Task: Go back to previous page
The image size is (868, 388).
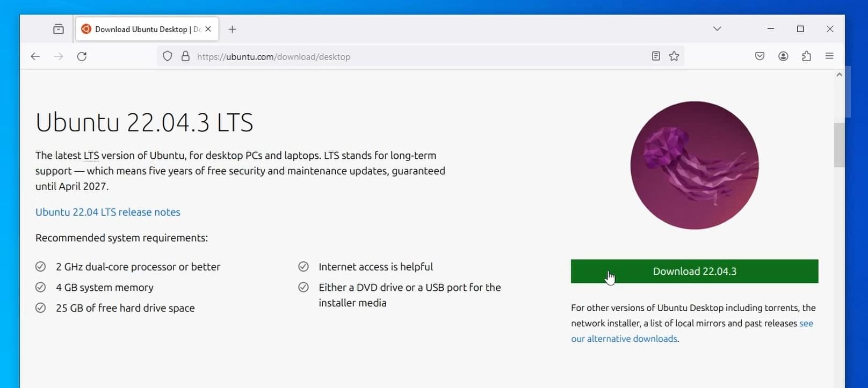Action: click(x=35, y=56)
